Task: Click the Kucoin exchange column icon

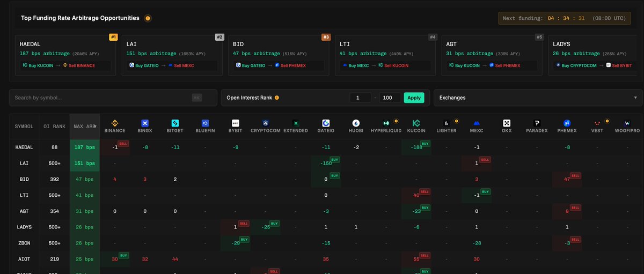Action: 416,123
